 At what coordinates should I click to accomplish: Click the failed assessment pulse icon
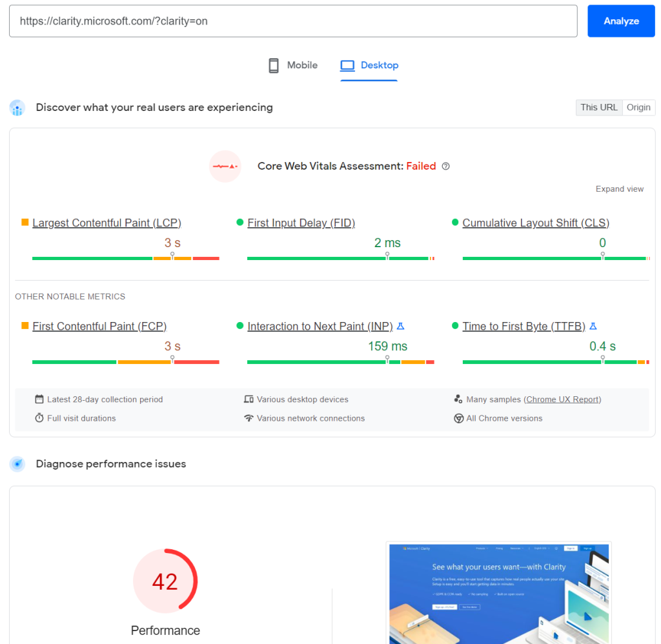pos(225,166)
